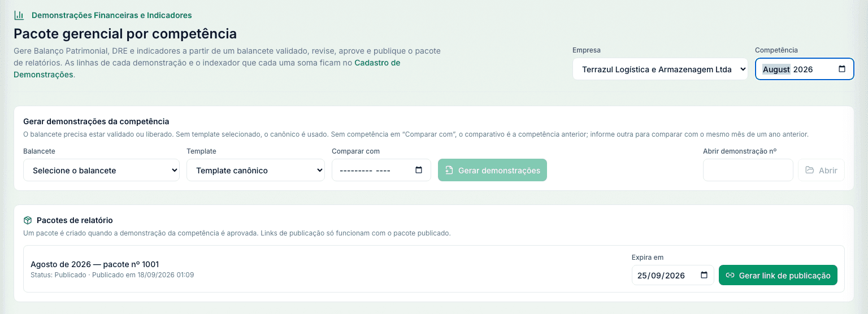
Task: Click the file icon in Gerar demonstrações button
Action: (449, 170)
